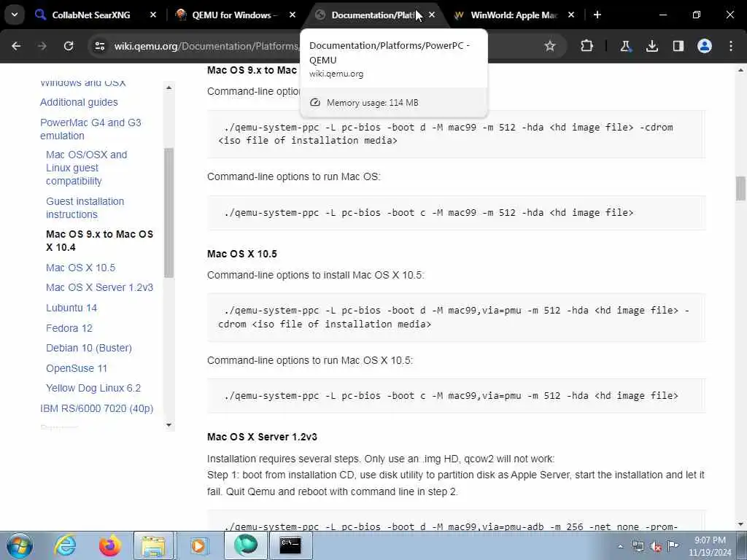The width and height of the screenshot is (747, 560).
Task: Open File Explorer from taskbar
Action: click(x=153, y=545)
